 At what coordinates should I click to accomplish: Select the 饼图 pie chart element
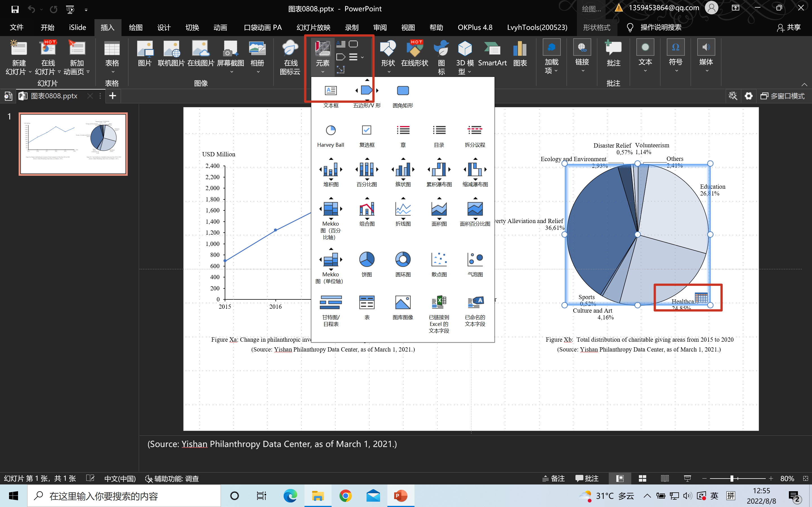coord(367,259)
